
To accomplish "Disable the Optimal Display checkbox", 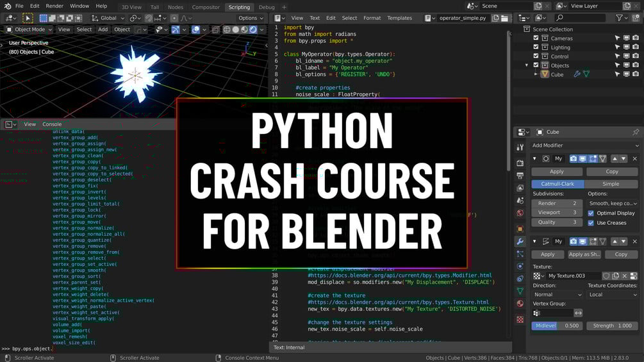I will [591, 213].
